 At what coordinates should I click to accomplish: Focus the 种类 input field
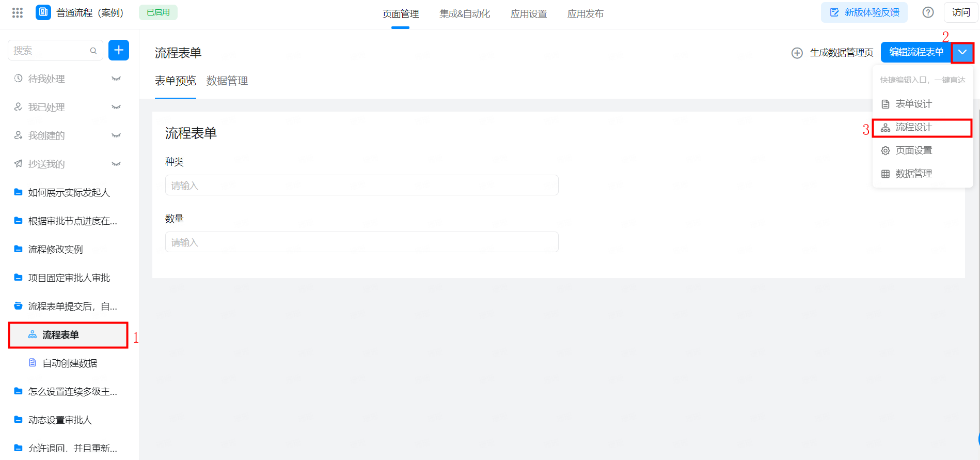(x=361, y=185)
